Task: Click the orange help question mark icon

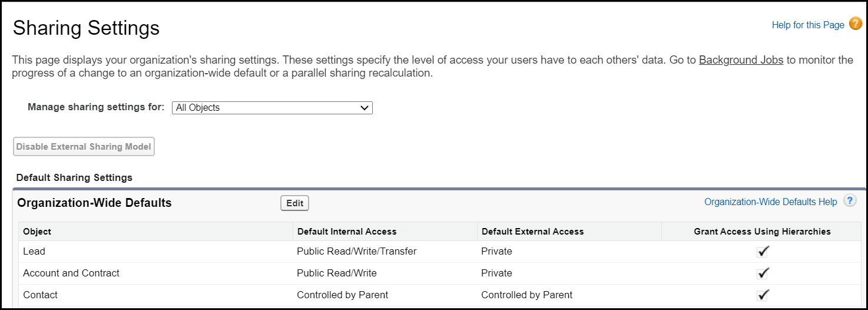Action: tap(856, 24)
